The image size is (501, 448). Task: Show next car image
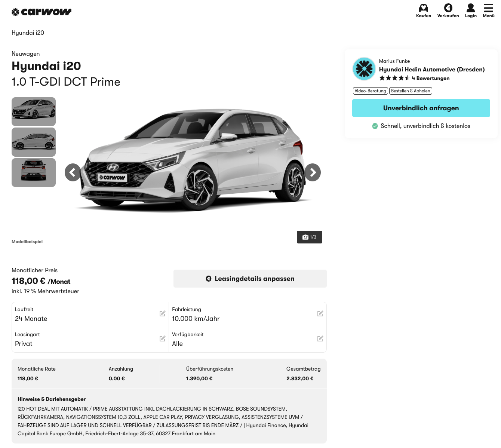click(x=313, y=172)
